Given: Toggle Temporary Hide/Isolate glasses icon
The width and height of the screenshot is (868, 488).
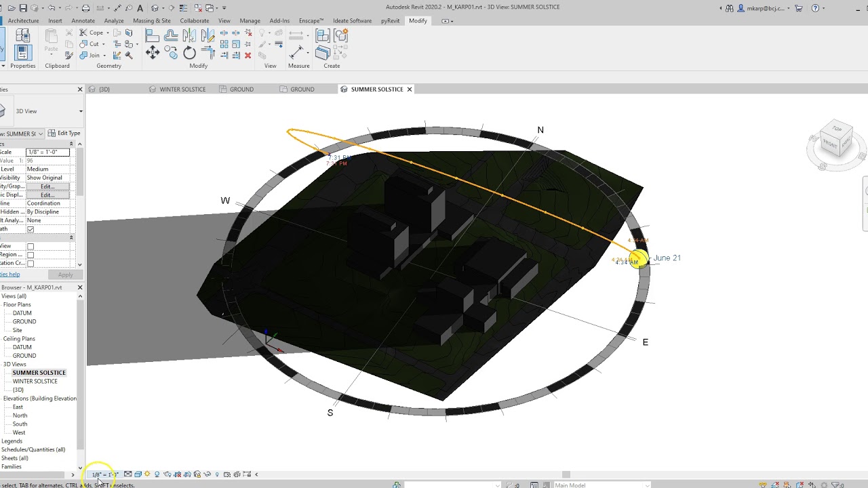Looking at the screenshot, I should [207, 474].
